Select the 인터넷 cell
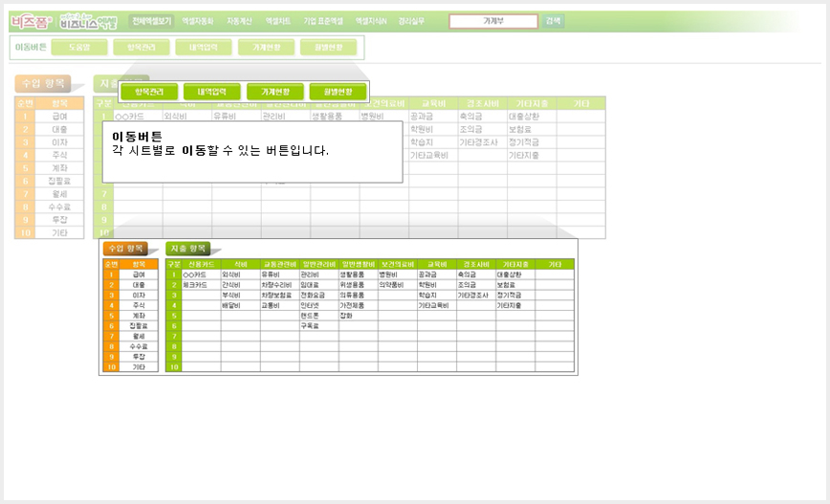 click(318, 305)
